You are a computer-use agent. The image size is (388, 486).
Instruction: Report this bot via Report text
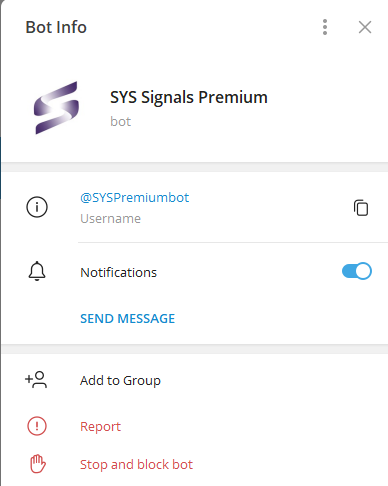pyautogui.click(x=100, y=426)
